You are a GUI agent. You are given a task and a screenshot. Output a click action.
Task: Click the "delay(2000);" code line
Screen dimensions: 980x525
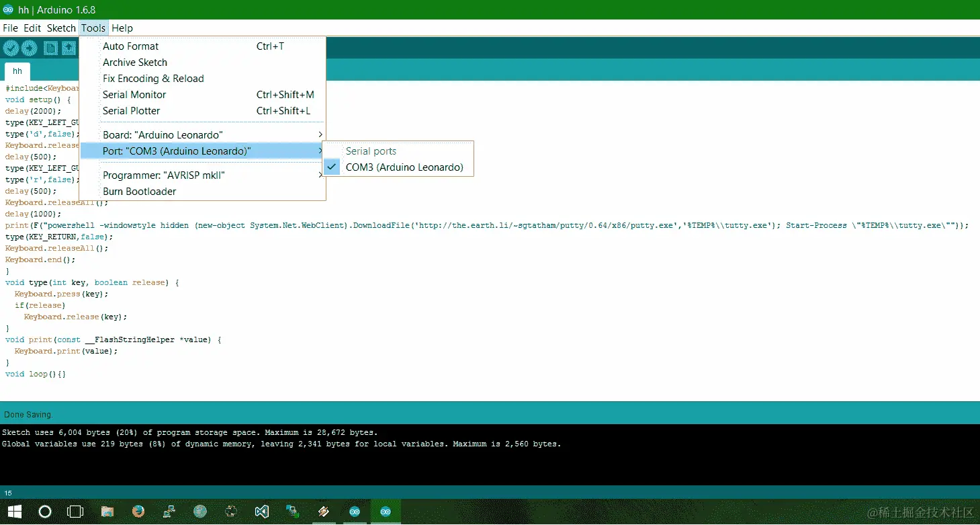(x=33, y=111)
